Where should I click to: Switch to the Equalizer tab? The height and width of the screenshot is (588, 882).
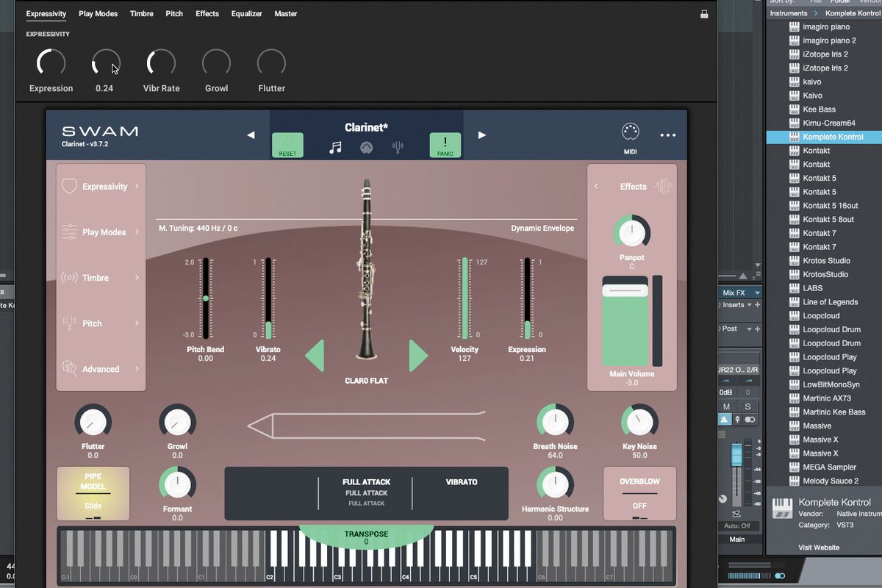[x=246, y=13]
